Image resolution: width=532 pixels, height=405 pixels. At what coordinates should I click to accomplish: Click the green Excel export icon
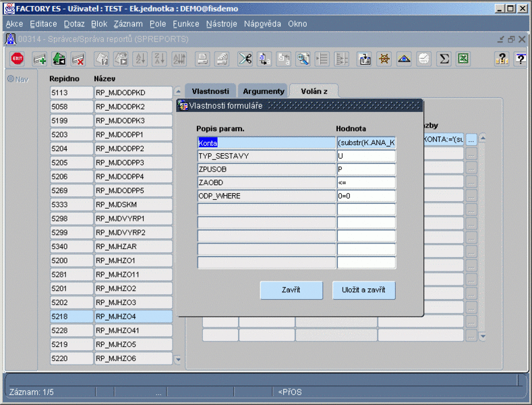463,59
